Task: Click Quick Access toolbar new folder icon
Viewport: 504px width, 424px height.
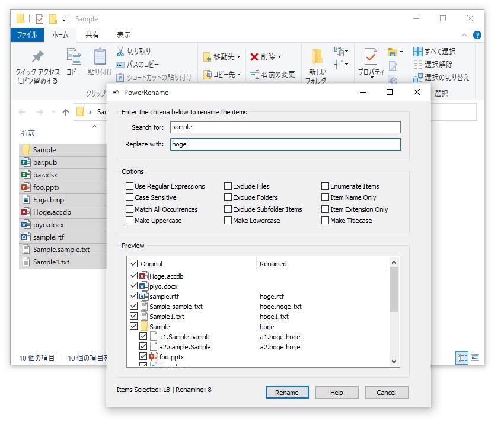Action: click(x=53, y=19)
